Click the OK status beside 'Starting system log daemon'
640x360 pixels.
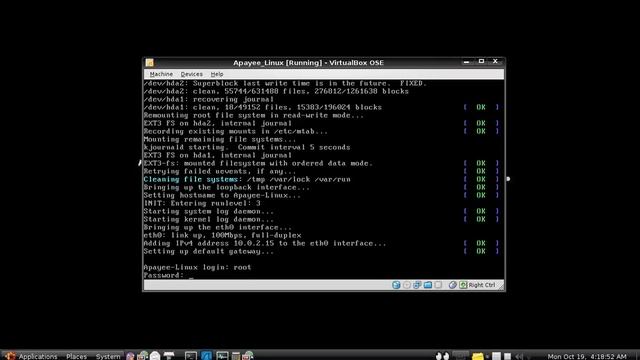[481, 211]
